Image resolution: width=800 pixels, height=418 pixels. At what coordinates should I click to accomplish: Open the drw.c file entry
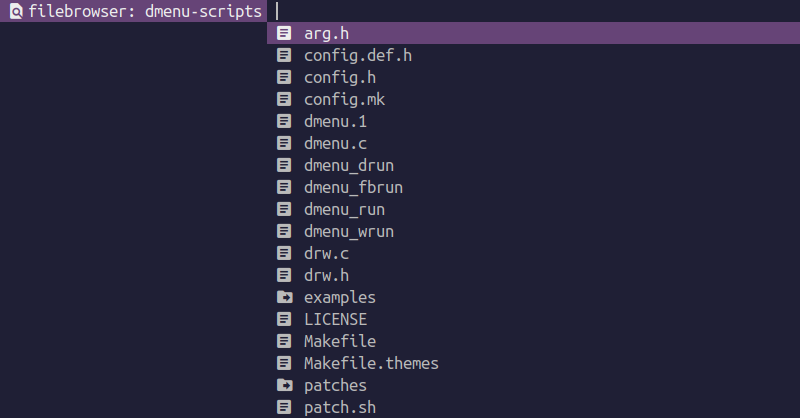pyautogui.click(x=533, y=253)
